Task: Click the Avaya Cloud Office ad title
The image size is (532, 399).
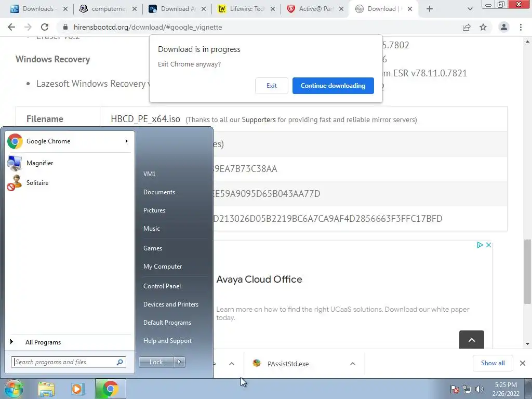Action: point(259,279)
